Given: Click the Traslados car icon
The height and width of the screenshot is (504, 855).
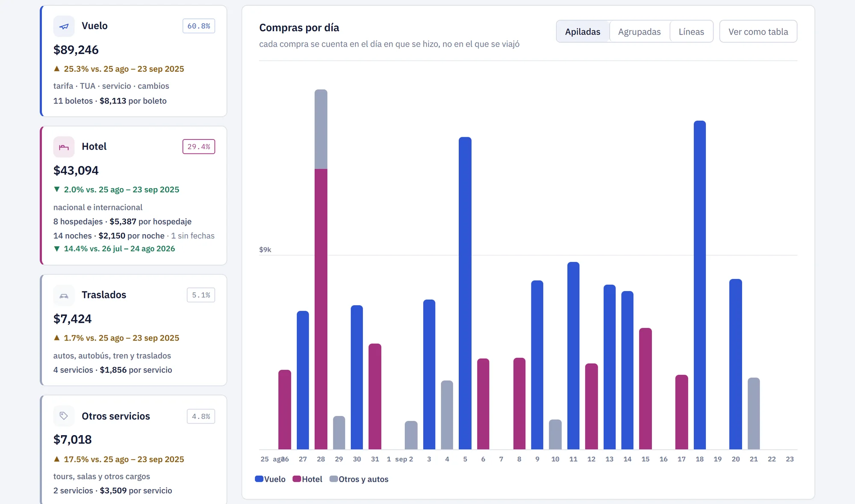Looking at the screenshot, I should (64, 295).
